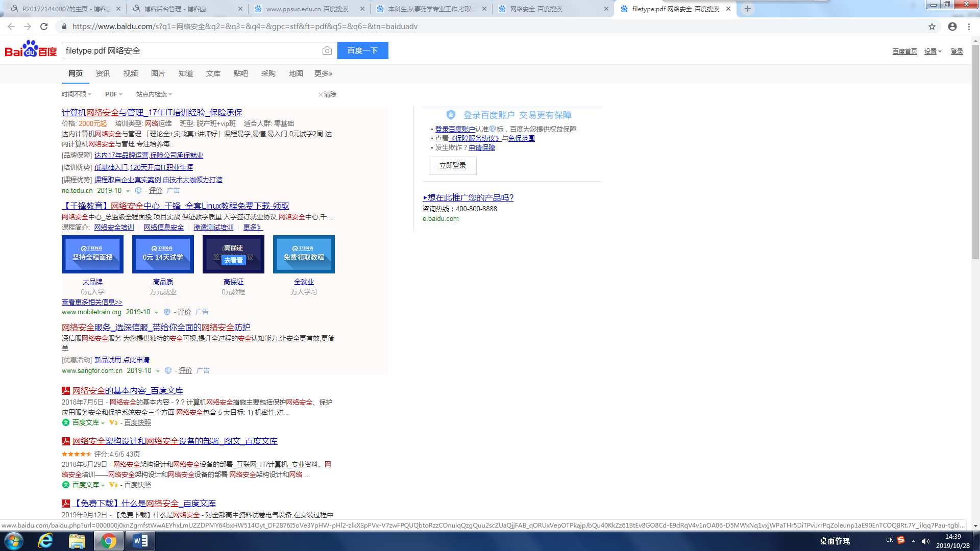Launch Internet Explorer from taskbar
The width and height of the screenshot is (980, 551).
[45, 541]
